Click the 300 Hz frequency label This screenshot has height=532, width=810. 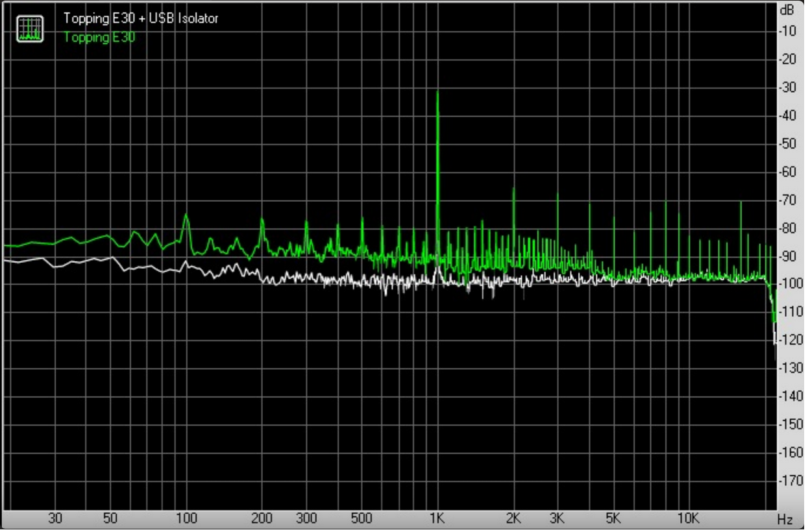pos(306,519)
